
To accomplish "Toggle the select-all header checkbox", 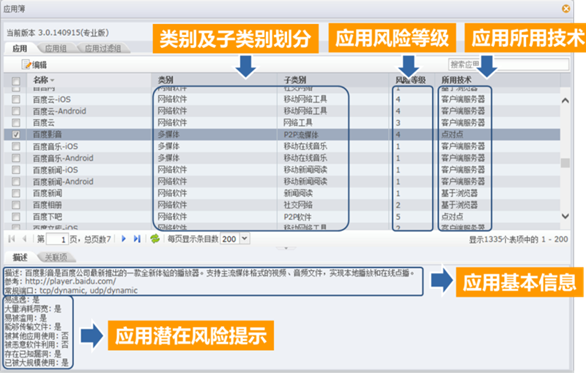I will pyautogui.click(x=16, y=81).
